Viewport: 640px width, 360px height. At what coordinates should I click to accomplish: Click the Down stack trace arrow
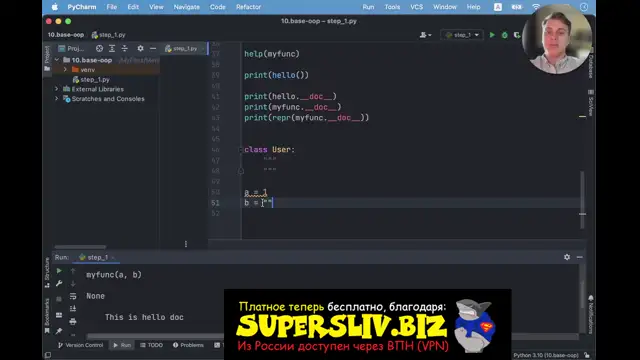[73, 283]
